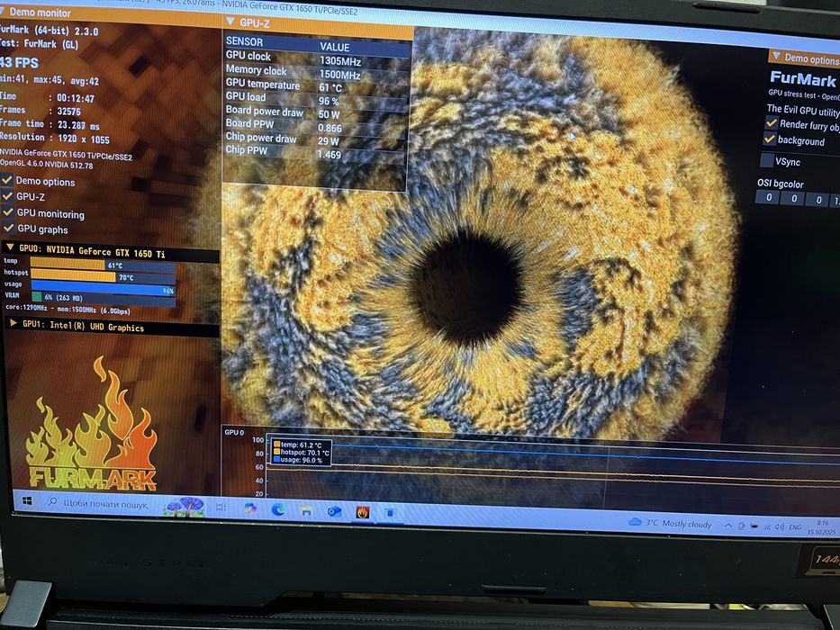The height and width of the screenshot is (630, 840).
Task: Open Microsoft Edge from the taskbar
Action: [278, 509]
